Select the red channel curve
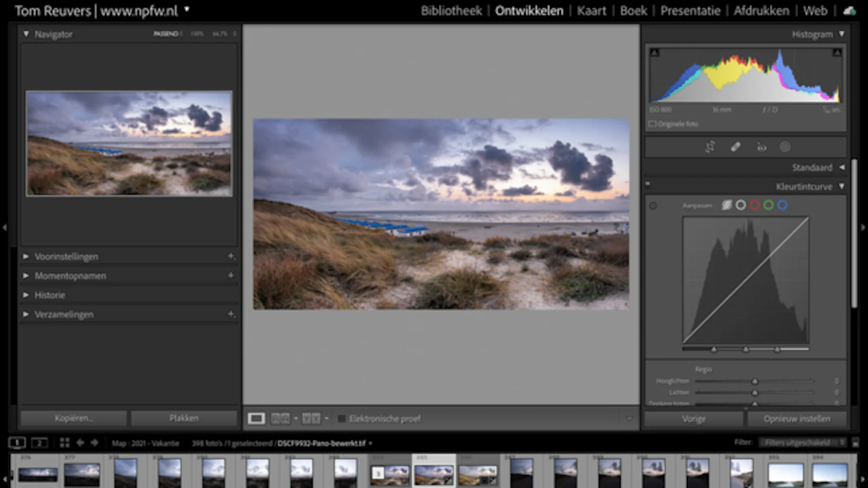 (755, 205)
